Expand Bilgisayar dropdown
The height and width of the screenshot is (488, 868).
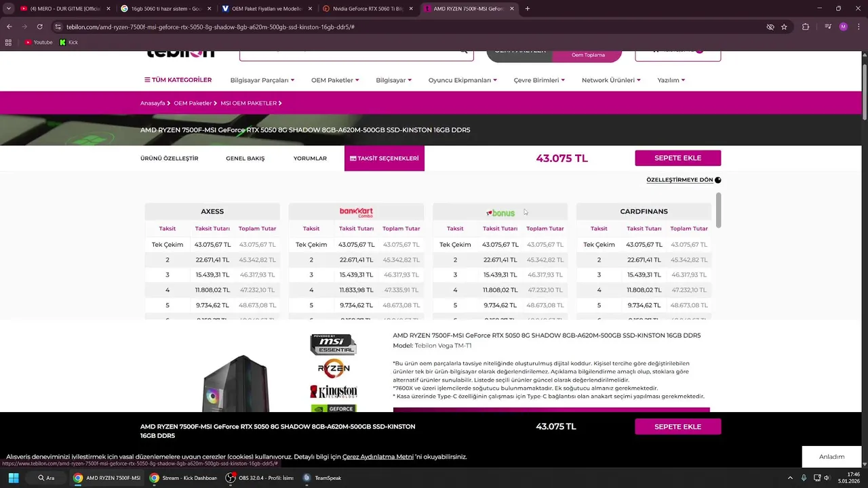(x=393, y=80)
